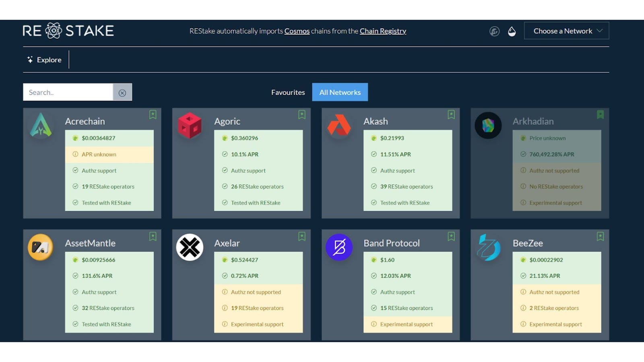This screenshot has height=362, width=644.
Task: Click the globe icon beside the droplet icon
Action: pyautogui.click(x=494, y=31)
